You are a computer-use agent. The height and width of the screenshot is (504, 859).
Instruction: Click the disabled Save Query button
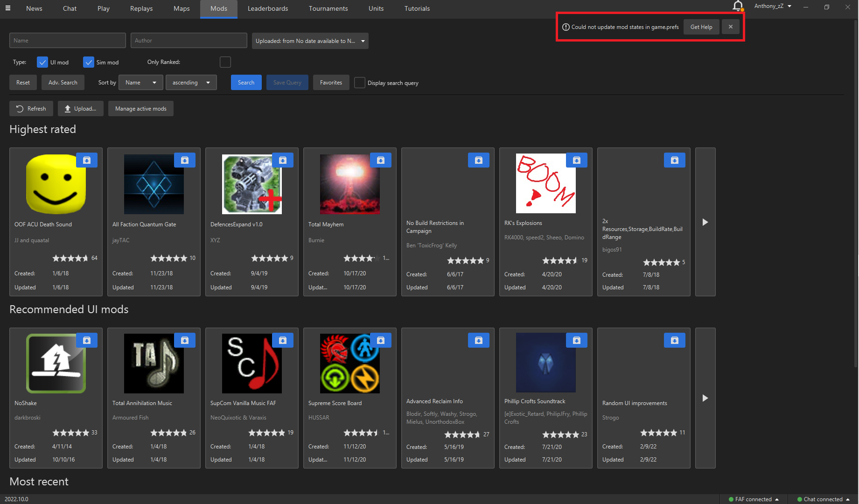tap(287, 83)
